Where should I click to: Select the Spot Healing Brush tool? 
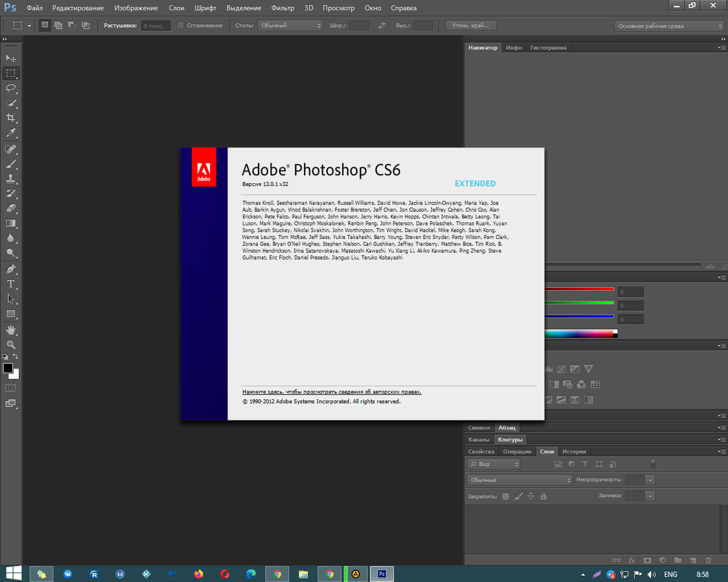[x=11, y=149]
